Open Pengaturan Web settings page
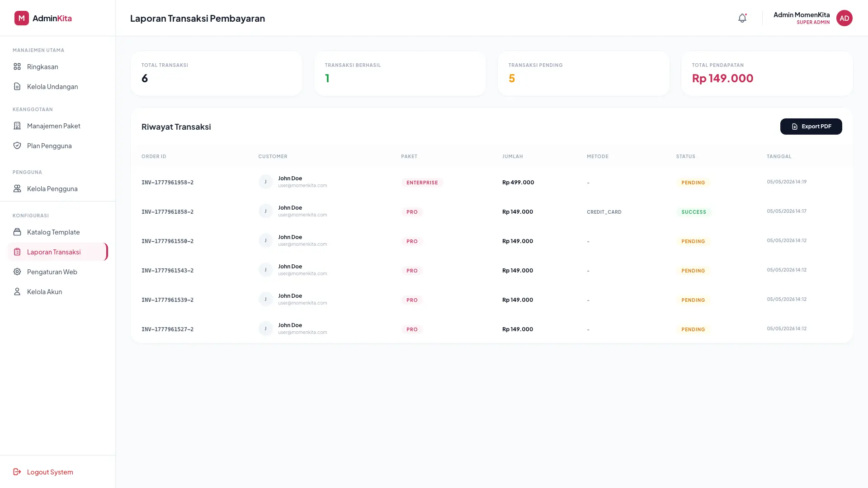The height and width of the screenshot is (488, 868). click(57, 272)
